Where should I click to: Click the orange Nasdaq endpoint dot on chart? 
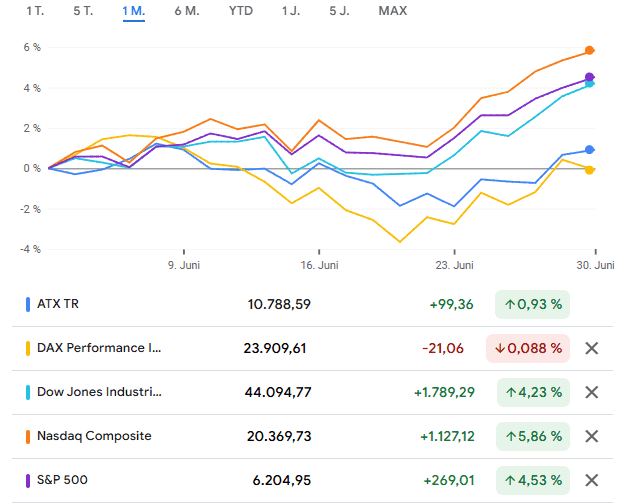(x=589, y=50)
